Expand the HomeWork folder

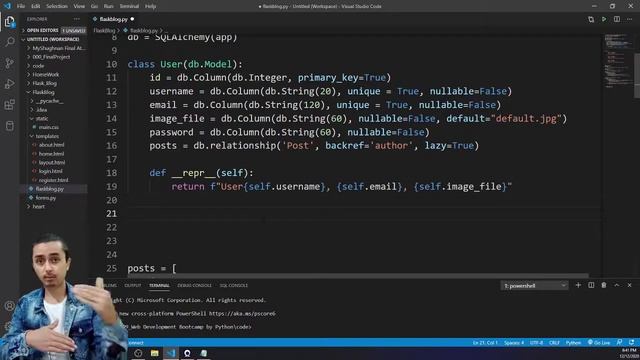45,75
